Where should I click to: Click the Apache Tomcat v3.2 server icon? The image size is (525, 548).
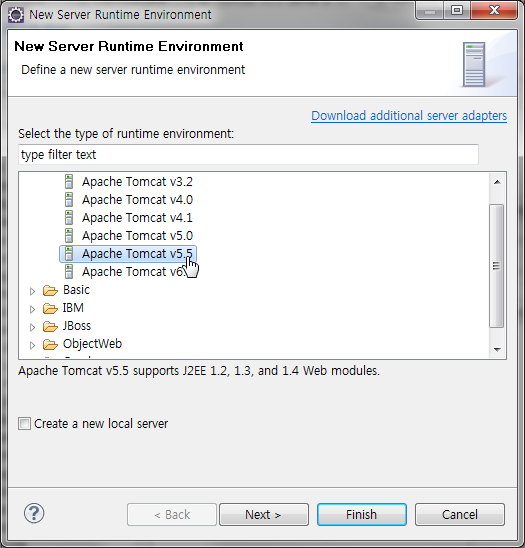point(69,182)
